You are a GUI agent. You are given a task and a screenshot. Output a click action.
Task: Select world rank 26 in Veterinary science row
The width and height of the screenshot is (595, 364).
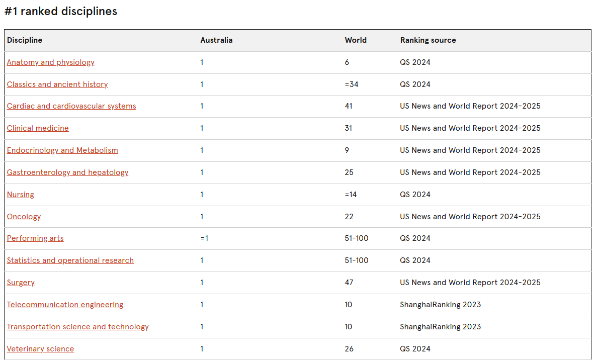point(349,349)
